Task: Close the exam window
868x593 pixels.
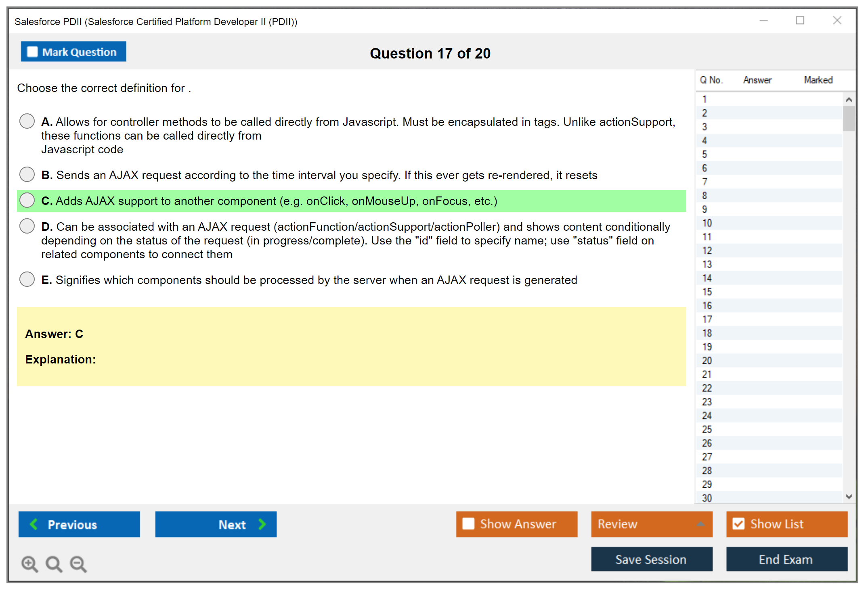Action: click(837, 21)
